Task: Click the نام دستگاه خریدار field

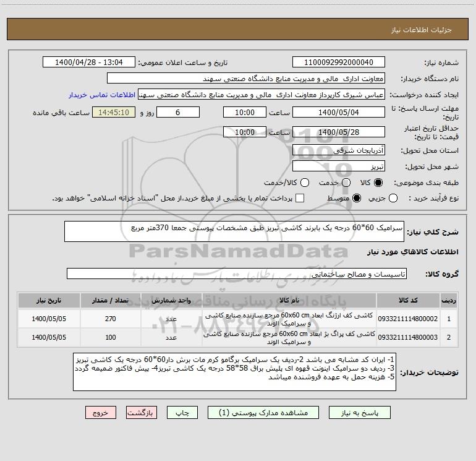Action: click(246, 79)
